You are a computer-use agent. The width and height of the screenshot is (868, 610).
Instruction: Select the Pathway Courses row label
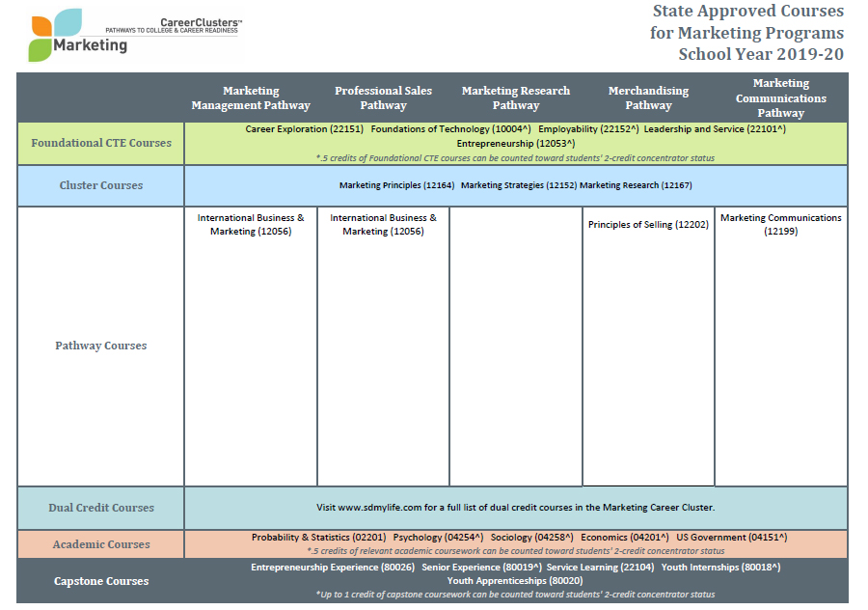point(101,346)
